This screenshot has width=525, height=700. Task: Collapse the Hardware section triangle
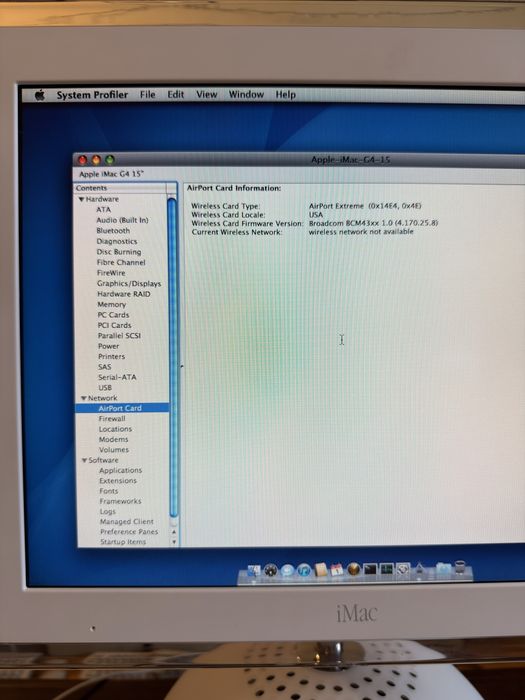tap(82, 199)
